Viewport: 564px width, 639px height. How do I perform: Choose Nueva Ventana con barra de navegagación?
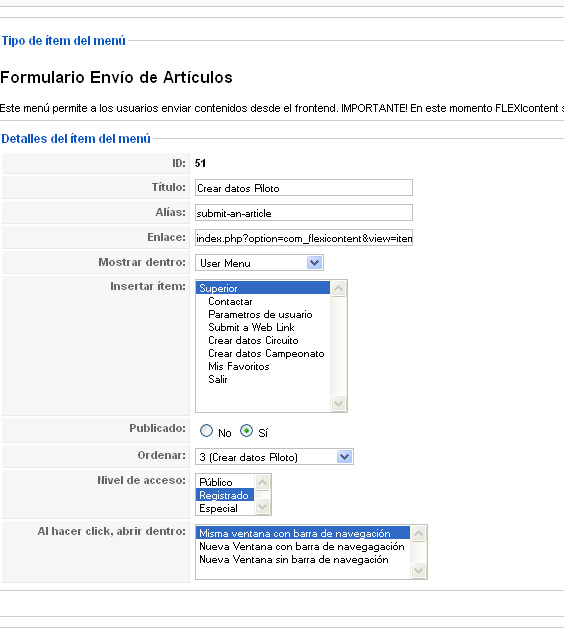coord(302,546)
